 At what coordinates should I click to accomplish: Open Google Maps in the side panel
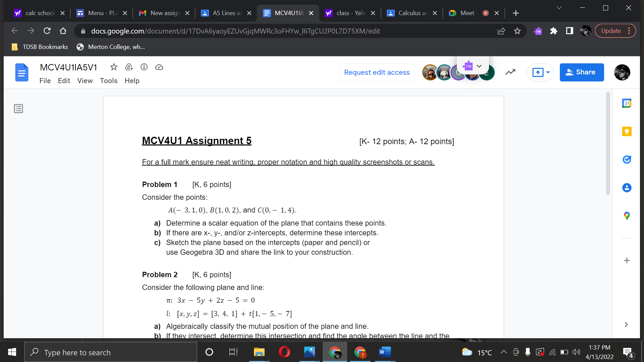pos(627,216)
